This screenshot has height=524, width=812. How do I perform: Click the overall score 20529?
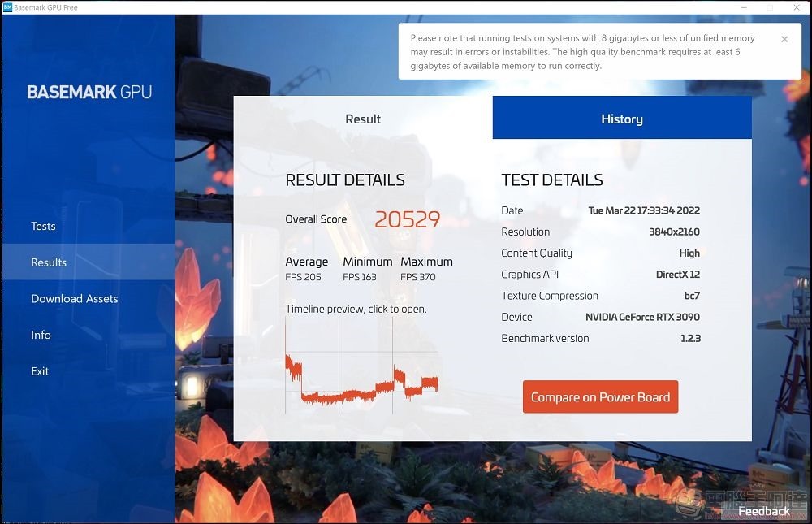[x=407, y=219]
